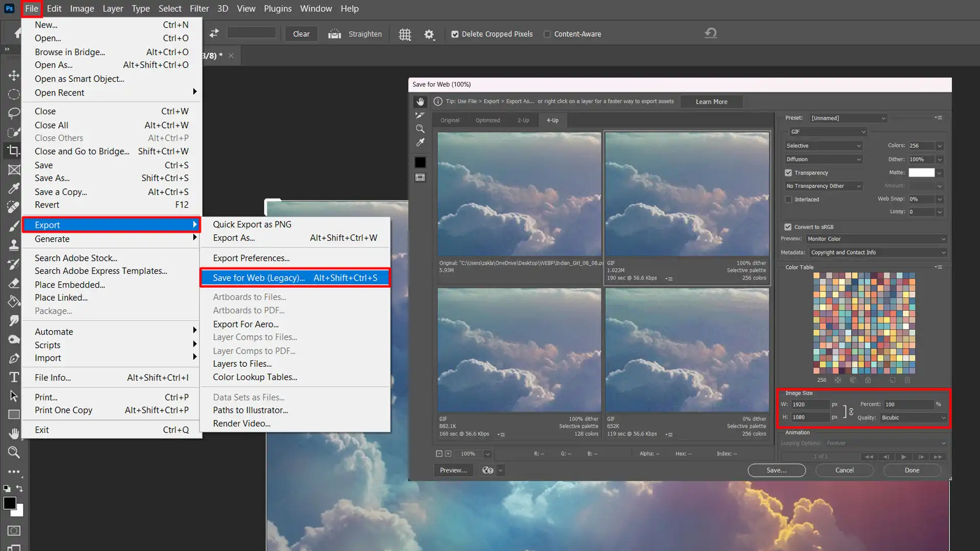This screenshot has height=551, width=980.
Task: Click the Save... button
Action: pos(776,470)
